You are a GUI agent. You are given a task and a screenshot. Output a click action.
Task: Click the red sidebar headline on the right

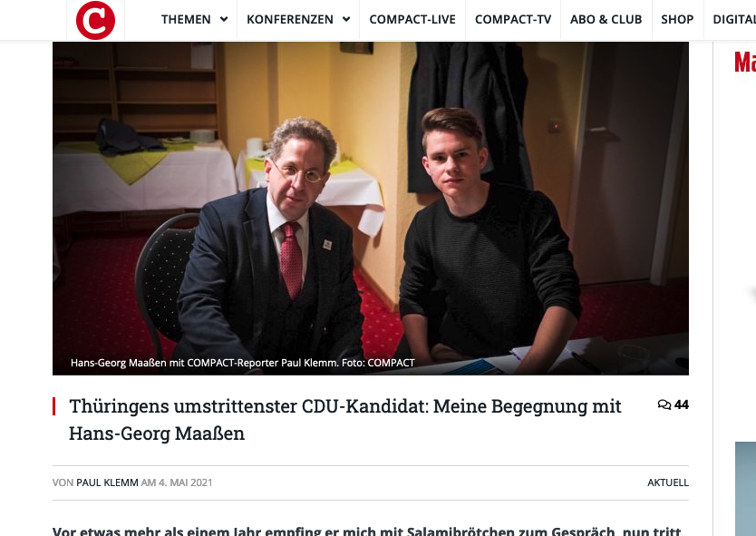point(745,62)
